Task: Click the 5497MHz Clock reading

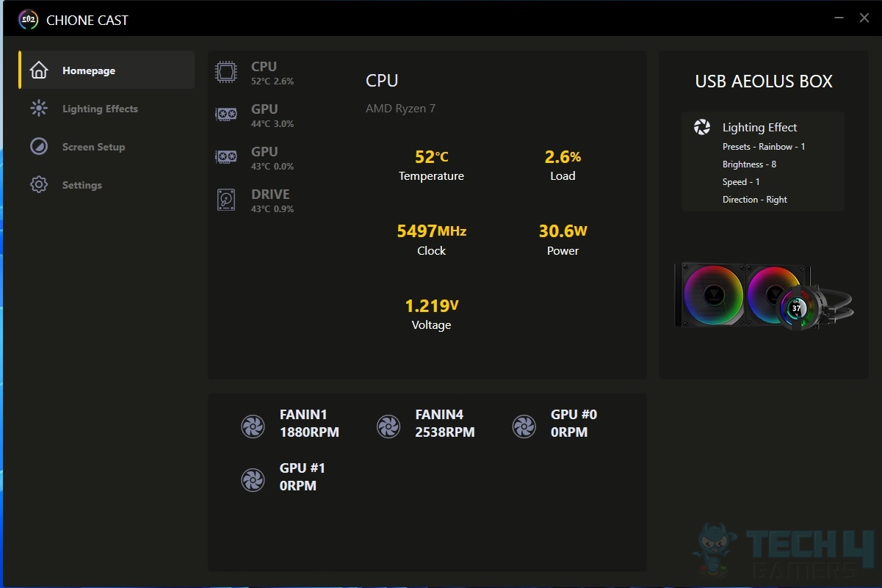Action: tap(431, 240)
